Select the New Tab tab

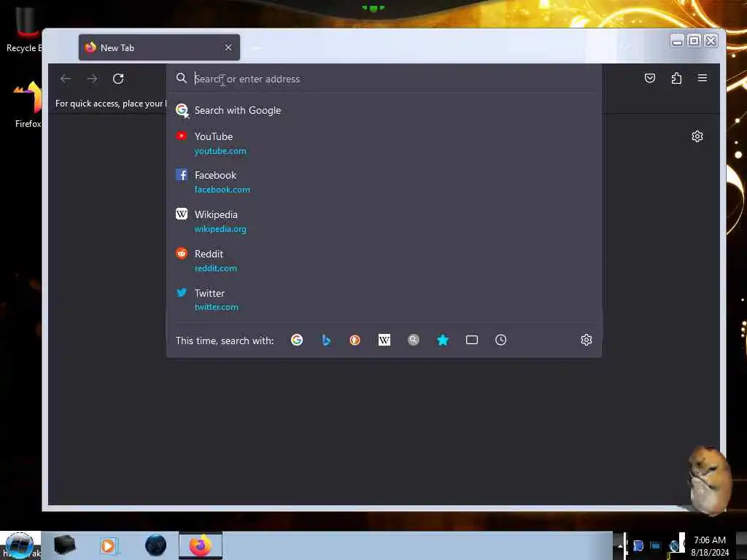click(x=159, y=47)
